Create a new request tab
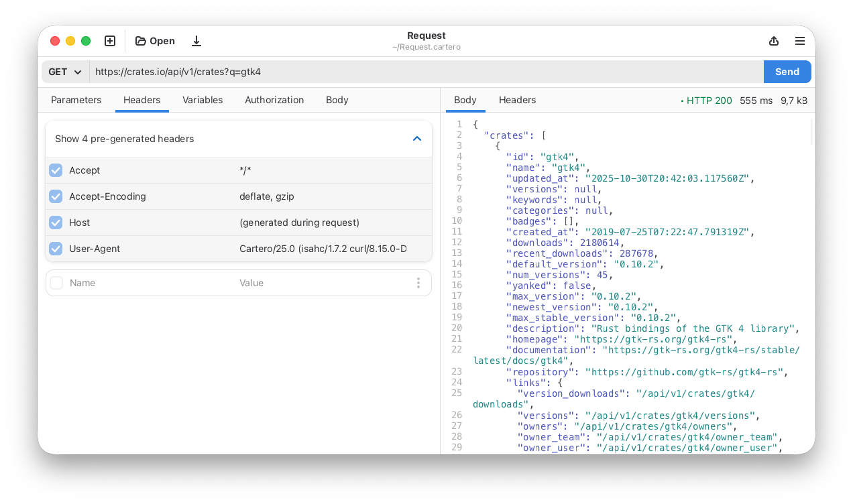 click(x=109, y=41)
